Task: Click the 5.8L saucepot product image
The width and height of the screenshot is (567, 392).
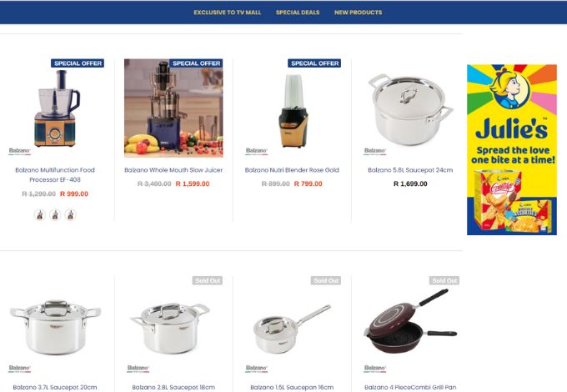Action: tap(410, 109)
